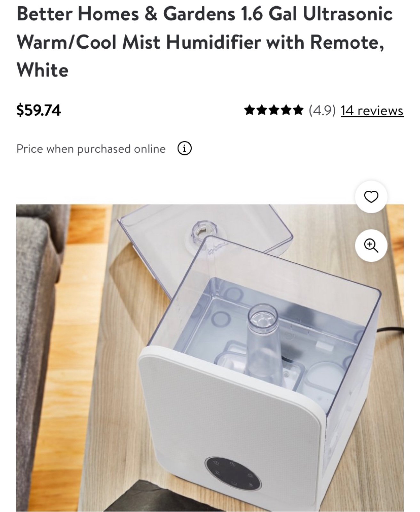Click the clear mist nozzle tube
The width and height of the screenshot is (420, 512).
click(x=264, y=339)
